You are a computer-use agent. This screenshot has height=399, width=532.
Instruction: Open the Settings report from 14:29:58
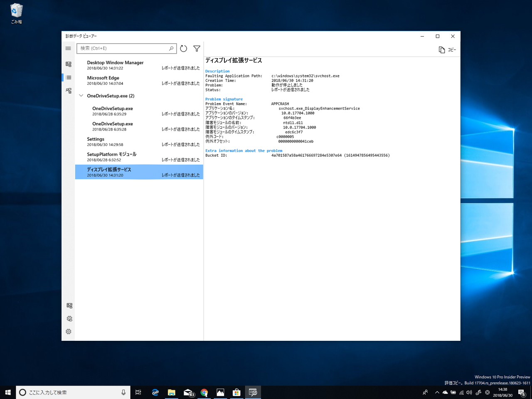point(139,142)
